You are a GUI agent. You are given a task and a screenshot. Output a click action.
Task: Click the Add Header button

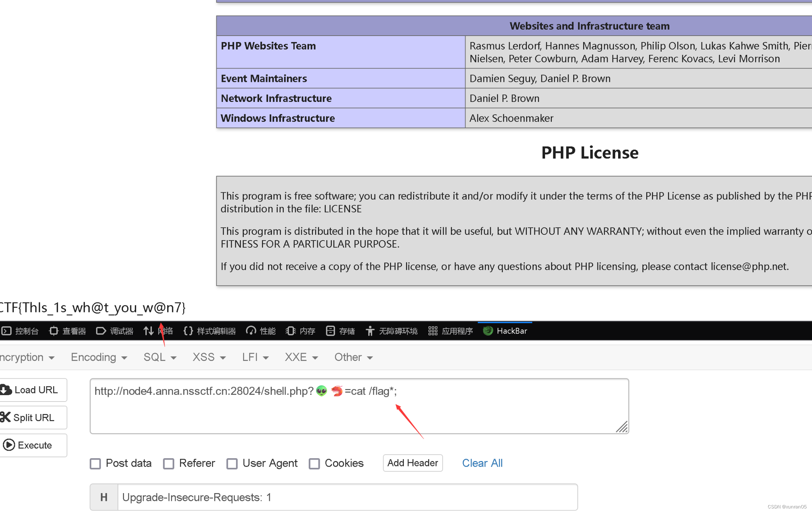point(412,463)
